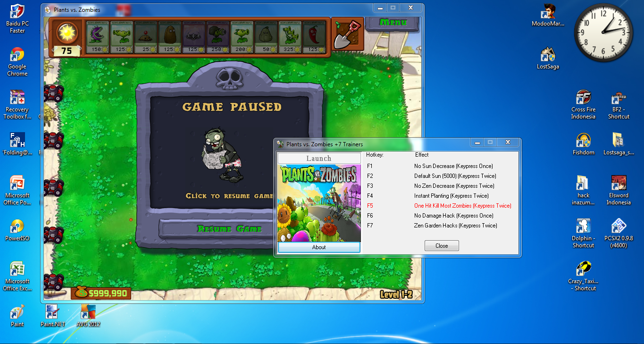Select 'No Zen Decrease (Keypress Twice)' entry
This screenshot has width=644, height=344.
[454, 186]
